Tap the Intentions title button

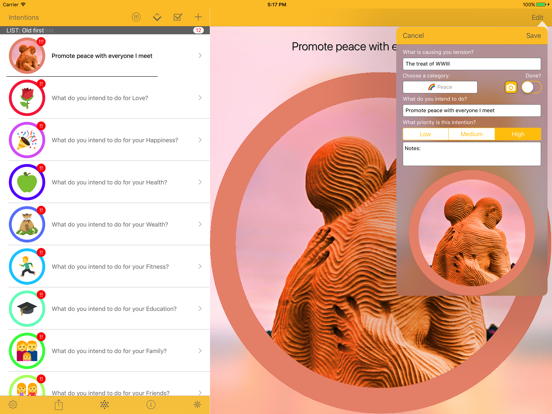[x=24, y=17]
